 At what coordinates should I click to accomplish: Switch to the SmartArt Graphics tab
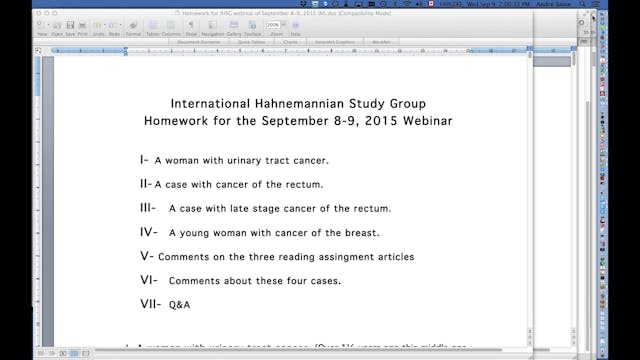[335, 42]
